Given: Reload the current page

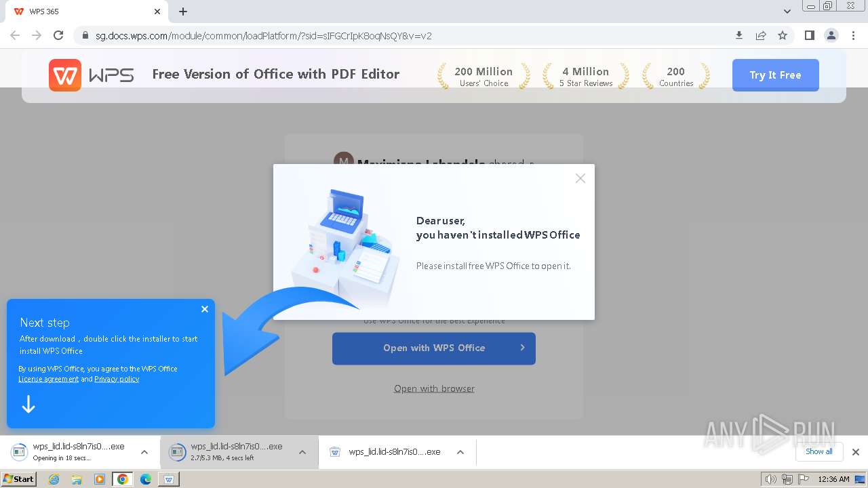Looking at the screenshot, I should [58, 35].
